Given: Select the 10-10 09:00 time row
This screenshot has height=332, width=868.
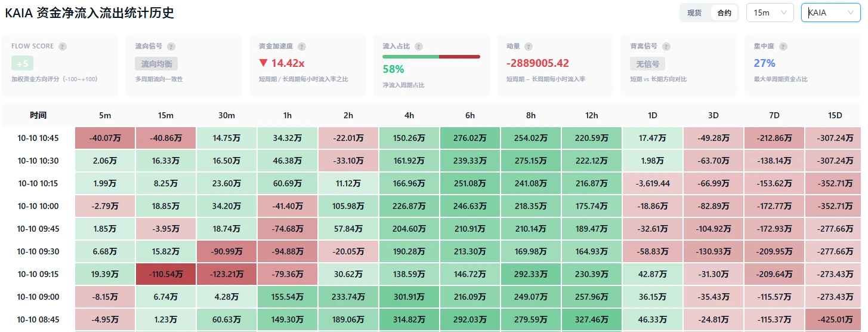Looking at the screenshot, I should [38, 297].
